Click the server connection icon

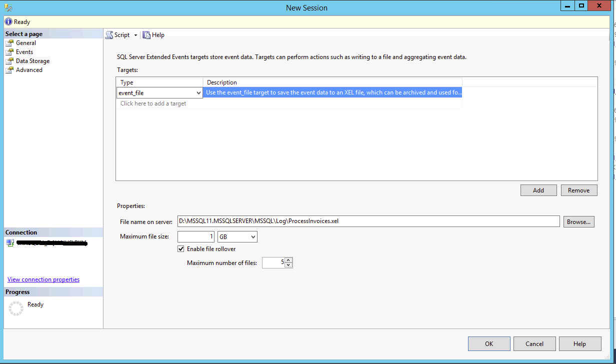click(x=9, y=242)
